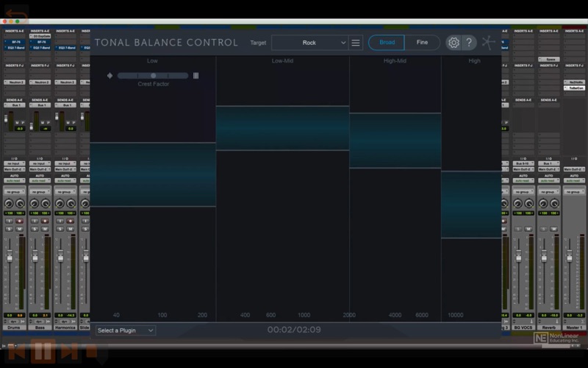Open Bass no group selector
The image size is (588, 368).
(x=40, y=192)
